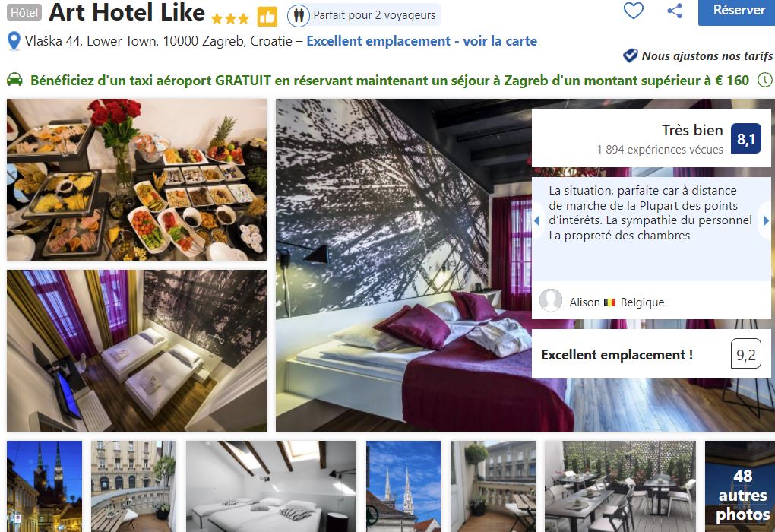Open the taxi offer info icon
Screen dimensions: 775x532
[x=764, y=80]
